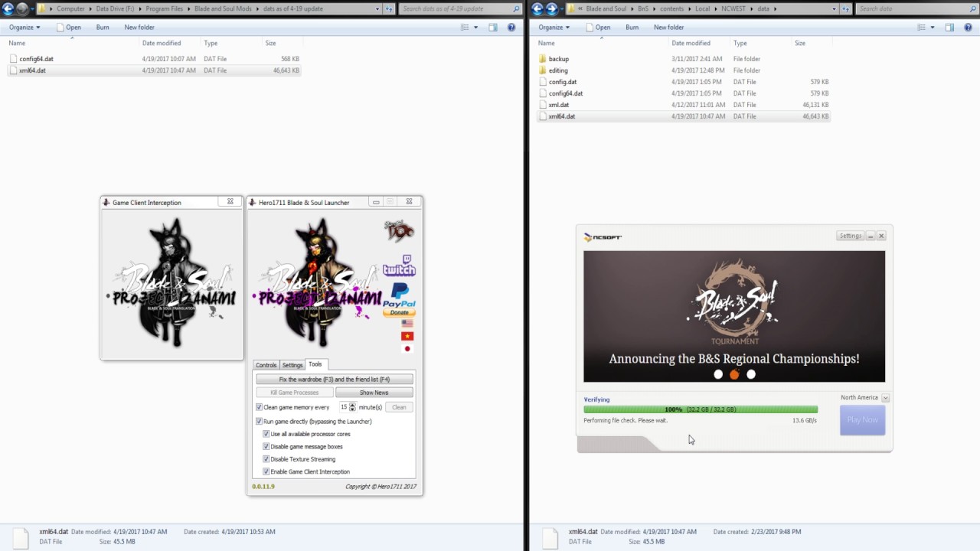Viewport: 980px width, 551px height.
Task: Toggle preview pane in left Explorer
Action: pos(493,28)
